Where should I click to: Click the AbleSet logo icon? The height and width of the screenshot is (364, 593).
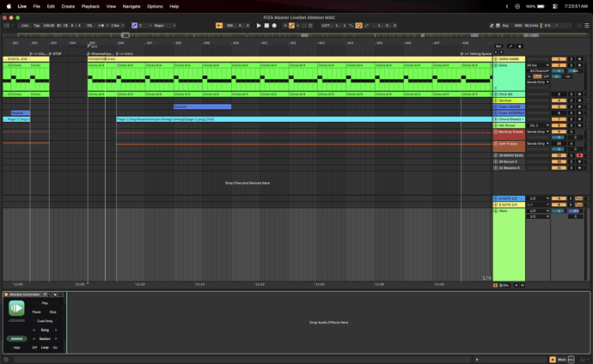coord(16,308)
